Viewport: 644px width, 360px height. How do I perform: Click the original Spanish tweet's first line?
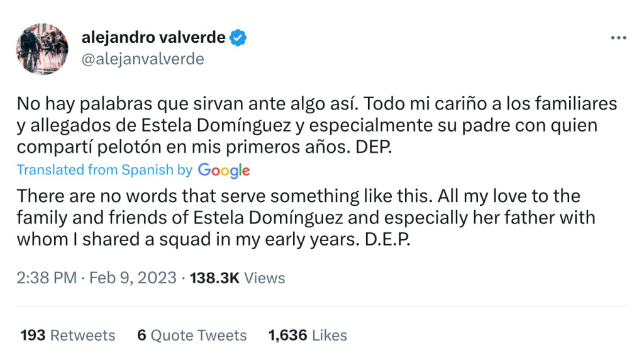click(x=316, y=103)
